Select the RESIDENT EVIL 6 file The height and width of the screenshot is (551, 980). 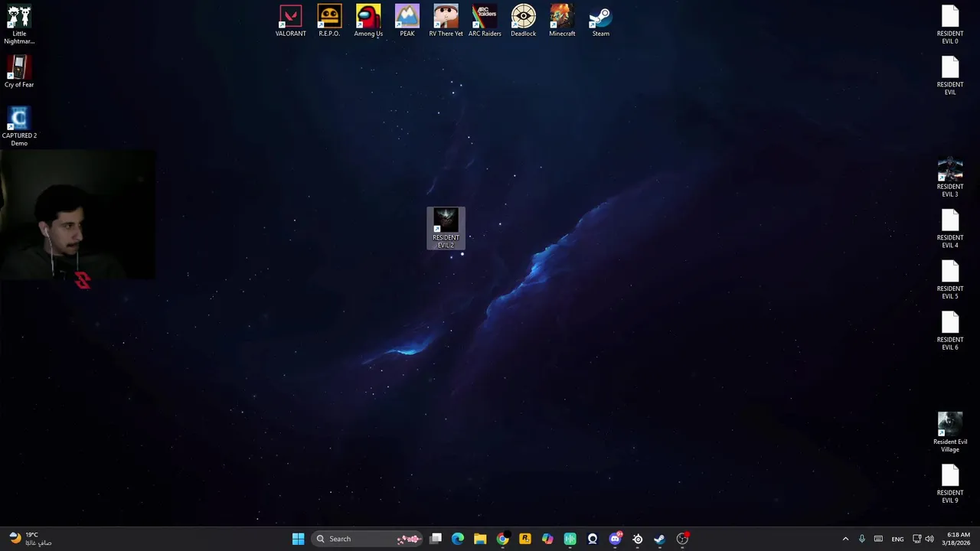(x=950, y=331)
